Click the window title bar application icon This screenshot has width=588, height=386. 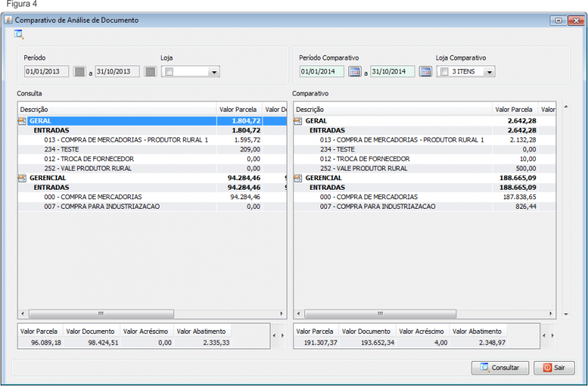pos(8,20)
